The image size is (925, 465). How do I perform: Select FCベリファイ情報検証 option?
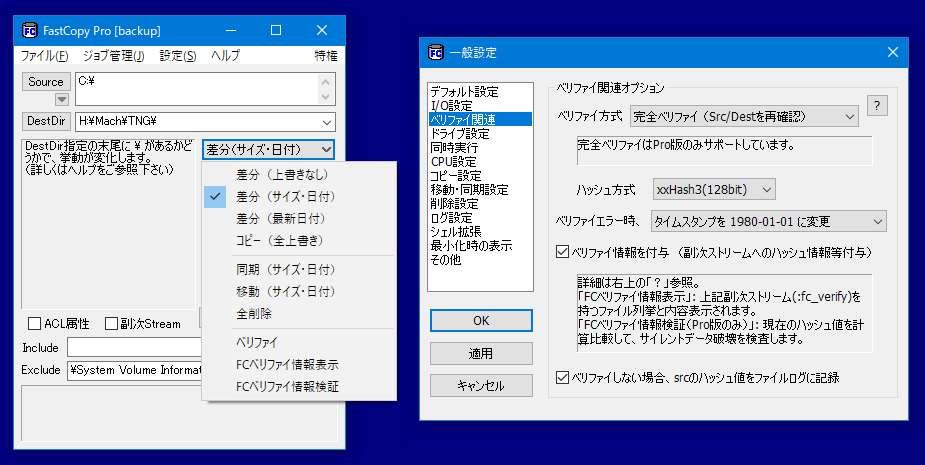(x=299, y=387)
